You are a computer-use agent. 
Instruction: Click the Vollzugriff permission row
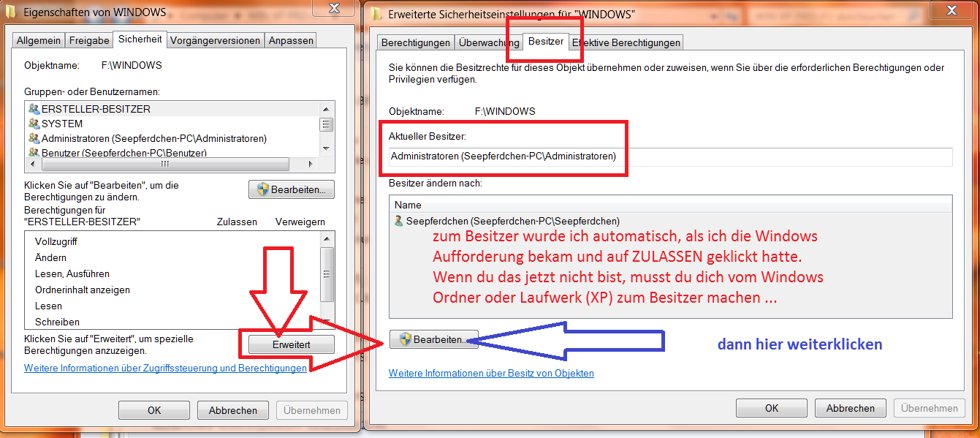[x=173, y=241]
